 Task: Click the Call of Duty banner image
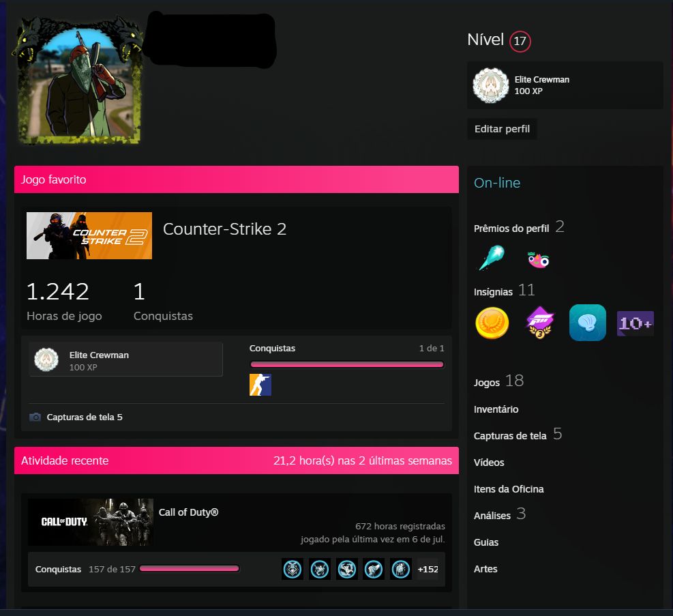tap(91, 522)
